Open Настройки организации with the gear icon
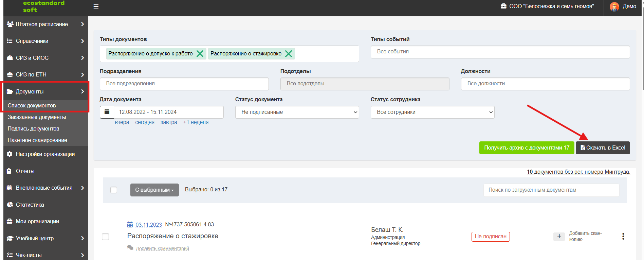The height and width of the screenshot is (260, 644). pyautogui.click(x=45, y=154)
